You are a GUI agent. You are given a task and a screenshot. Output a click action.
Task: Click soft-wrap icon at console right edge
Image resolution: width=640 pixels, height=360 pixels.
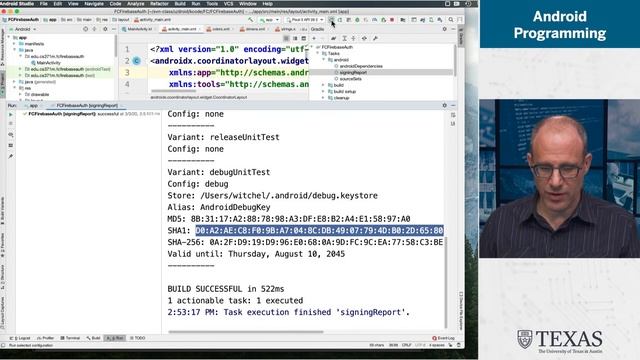point(453,115)
